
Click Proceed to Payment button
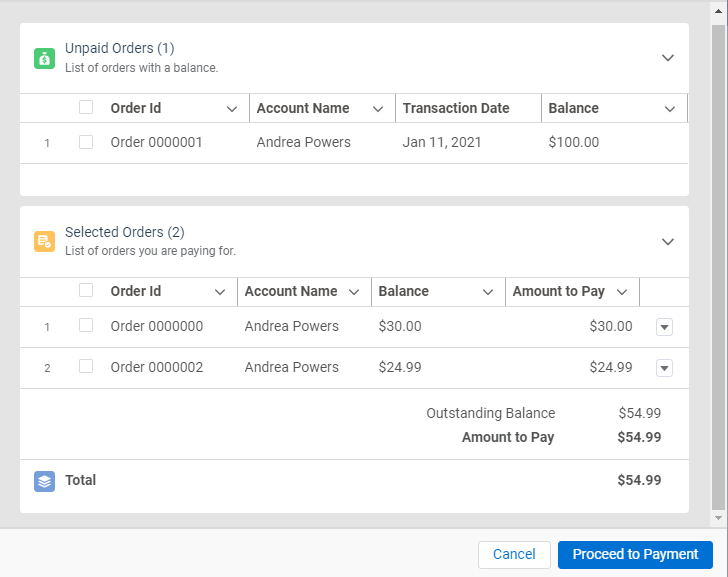pos(635,555)
